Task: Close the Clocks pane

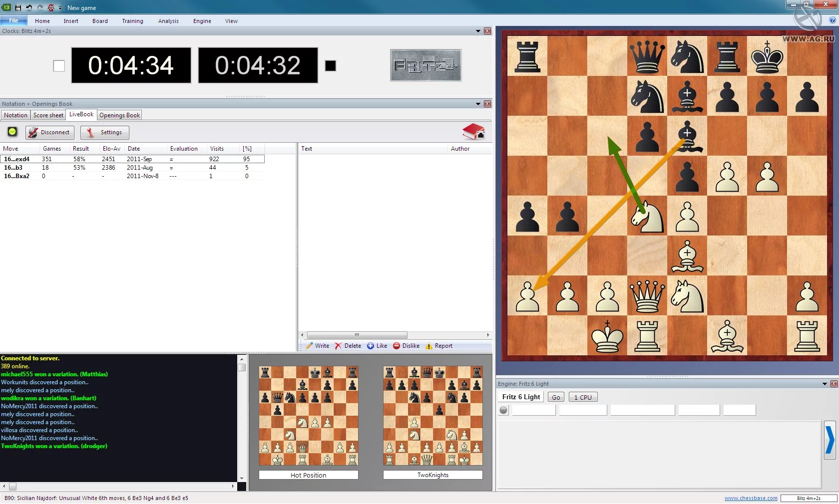Action: 487,31
